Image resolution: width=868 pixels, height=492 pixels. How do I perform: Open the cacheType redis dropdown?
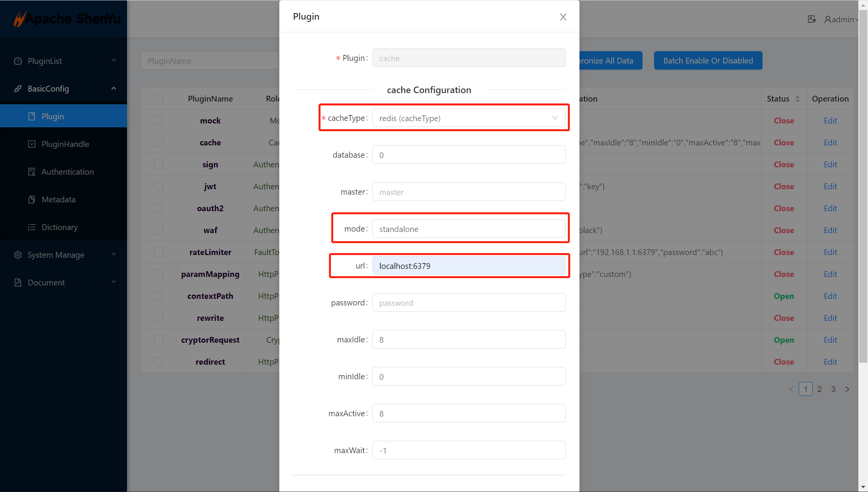tap(468, 118)
